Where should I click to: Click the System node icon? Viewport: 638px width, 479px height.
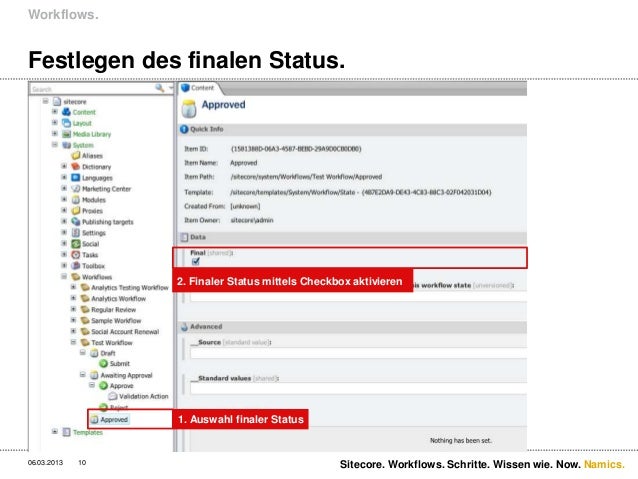66,145
